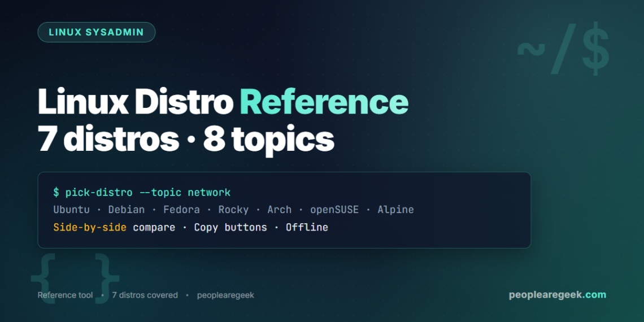The height and width of the screenshot is (322, 644).
Task: Click the 'Reference tool' footer text
Action: (x=66, y=295)
